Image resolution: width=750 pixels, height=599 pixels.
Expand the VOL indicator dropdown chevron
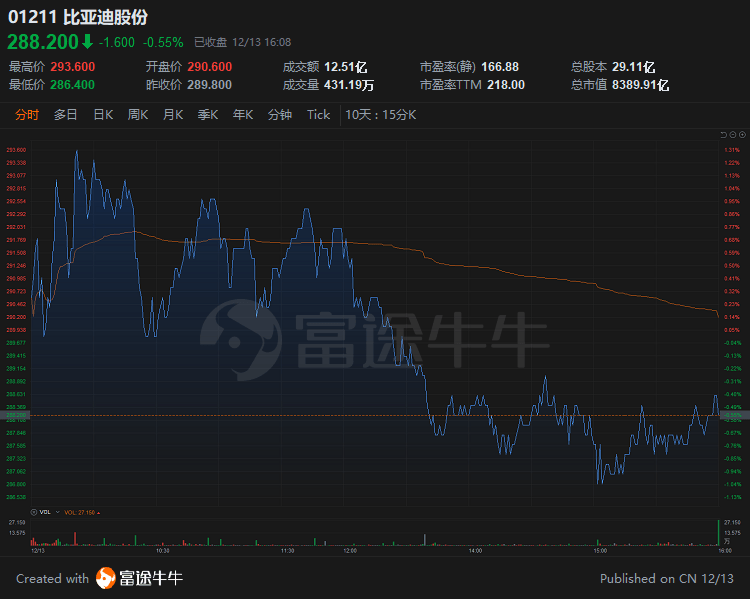click(x=57, y=512)
